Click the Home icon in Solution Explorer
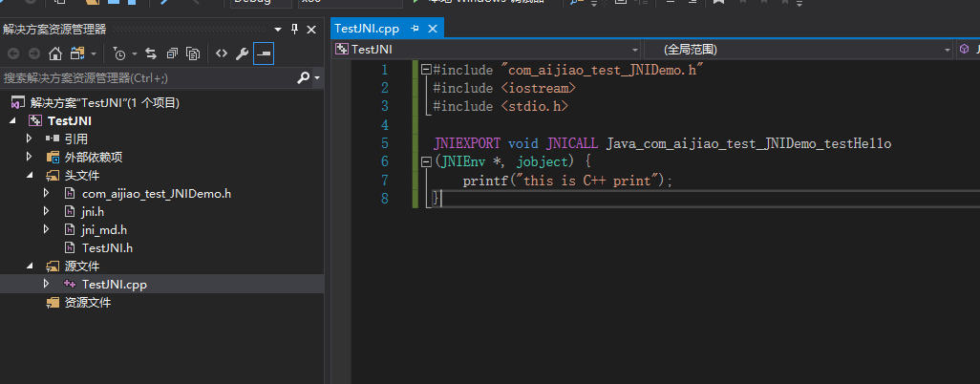The height and width of the screenshot is (384, 980). 55,53
